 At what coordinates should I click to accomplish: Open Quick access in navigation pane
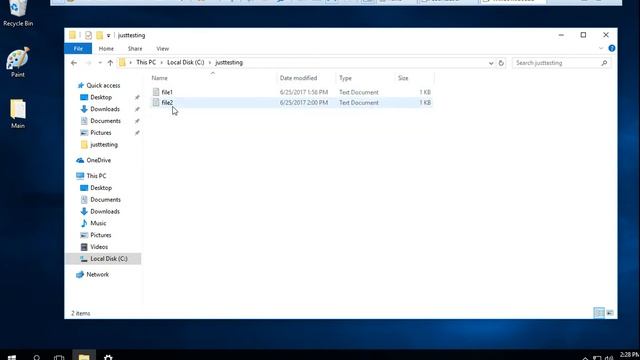click(103, 85)
